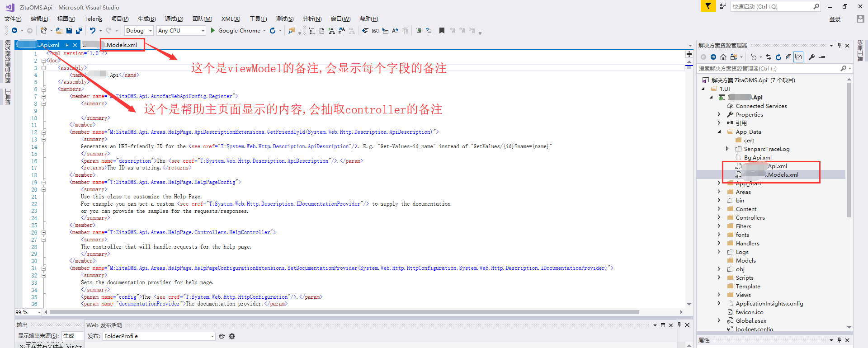Open the Any CPU platform dropdown

coord(181,30)
